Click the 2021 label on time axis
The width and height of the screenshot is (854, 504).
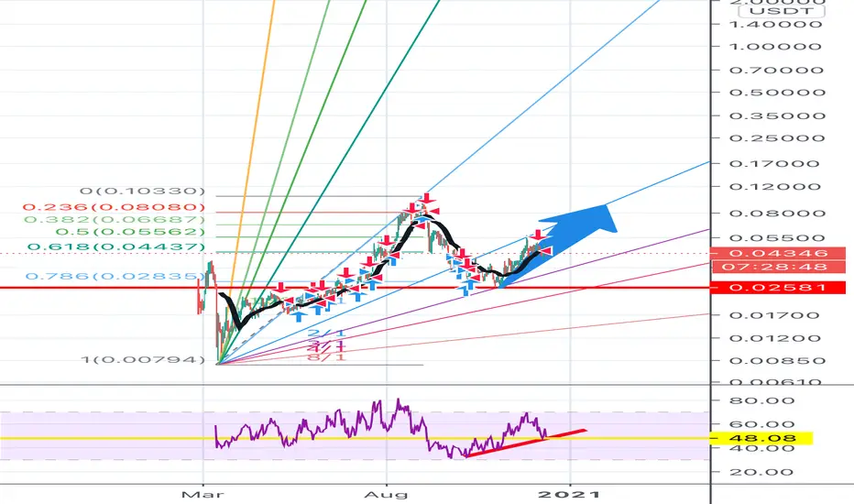(569, 495)
